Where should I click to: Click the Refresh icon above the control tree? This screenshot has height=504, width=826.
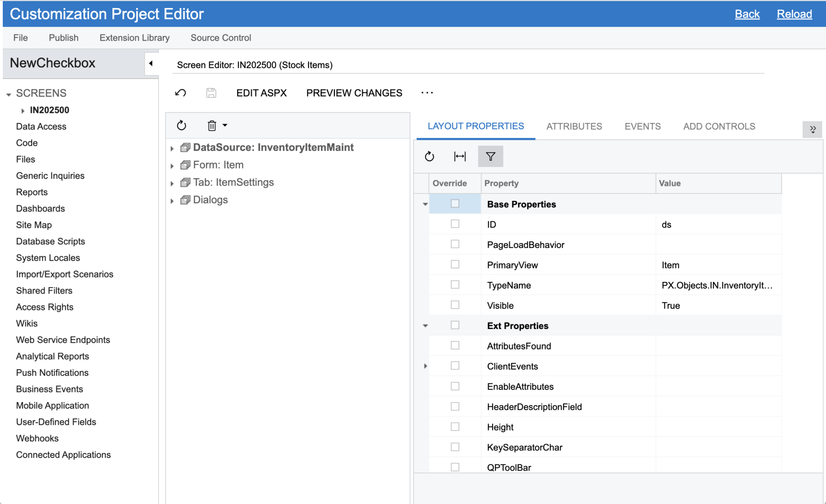coord(181,125)
